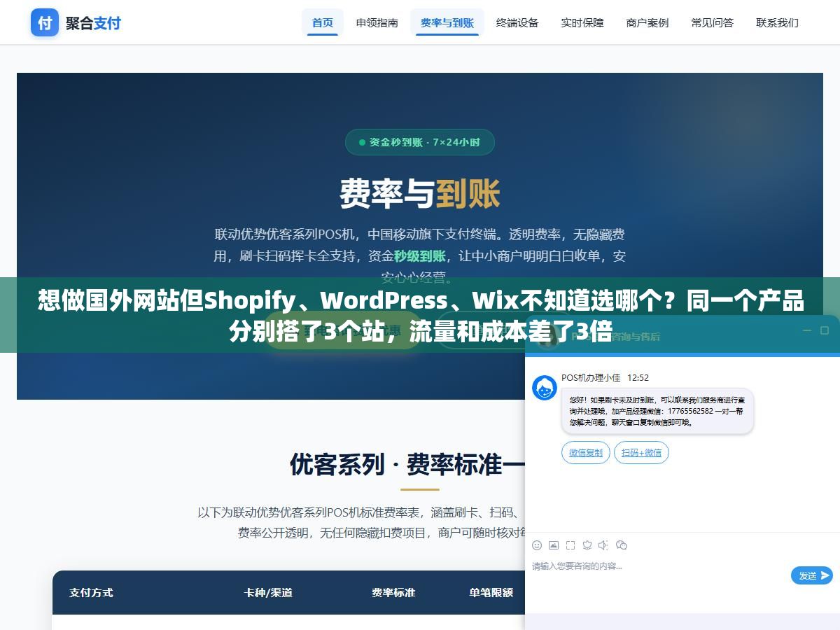The image size is (840, 630).
Task: Open the emoji picker in chat
Action: pos(537,545)
